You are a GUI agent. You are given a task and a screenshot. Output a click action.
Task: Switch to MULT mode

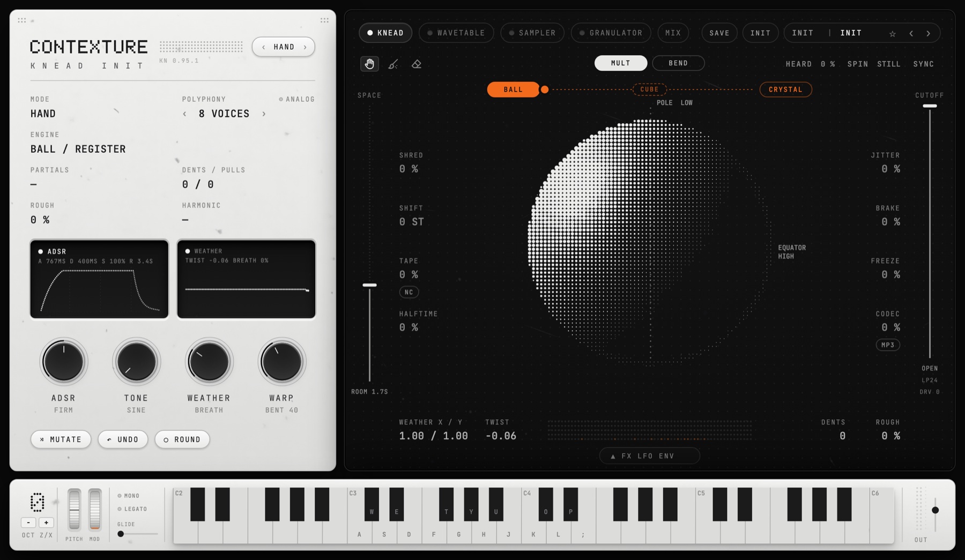pos(620,63)
